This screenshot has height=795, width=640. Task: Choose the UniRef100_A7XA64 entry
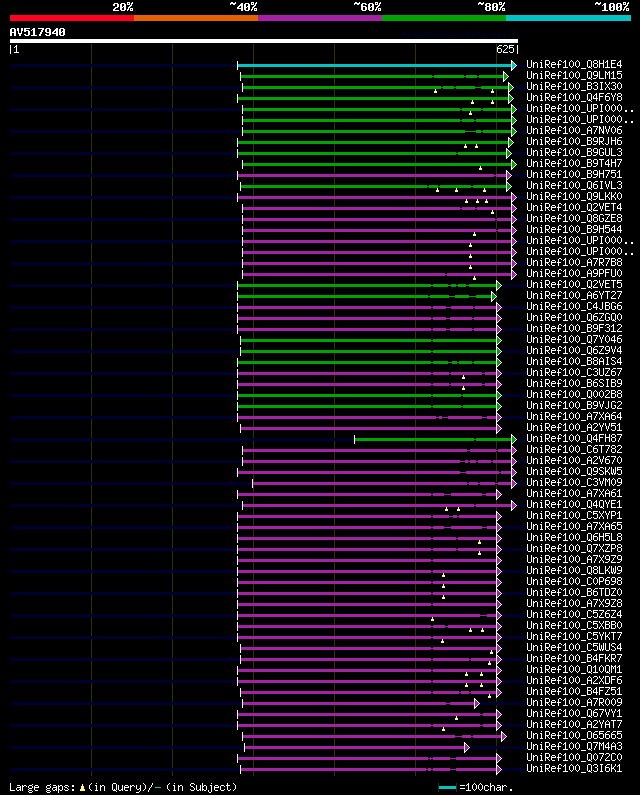pos(574,416)
